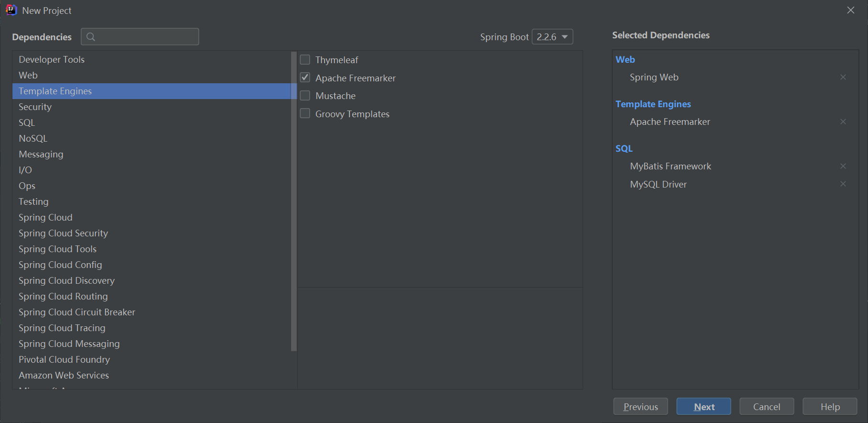The height and width of the screenshot is (423, 868).
Task: Click SQL heading in Selected Dependencies
Action: pos(624,148)
